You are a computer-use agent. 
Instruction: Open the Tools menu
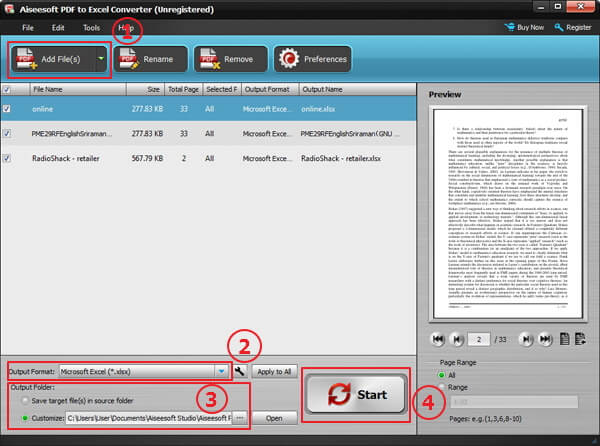point(91,28)
